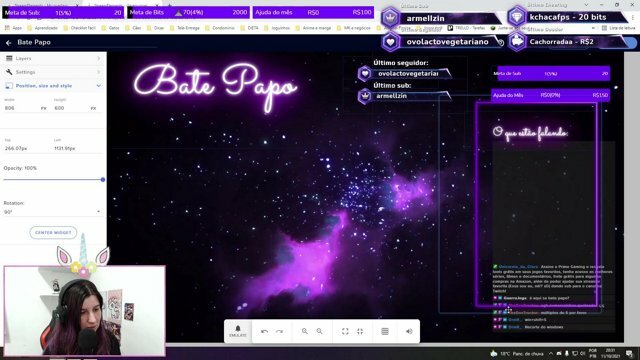Undo the last editor change
This screenshot has width=640, height=360.
pos(264,331)
